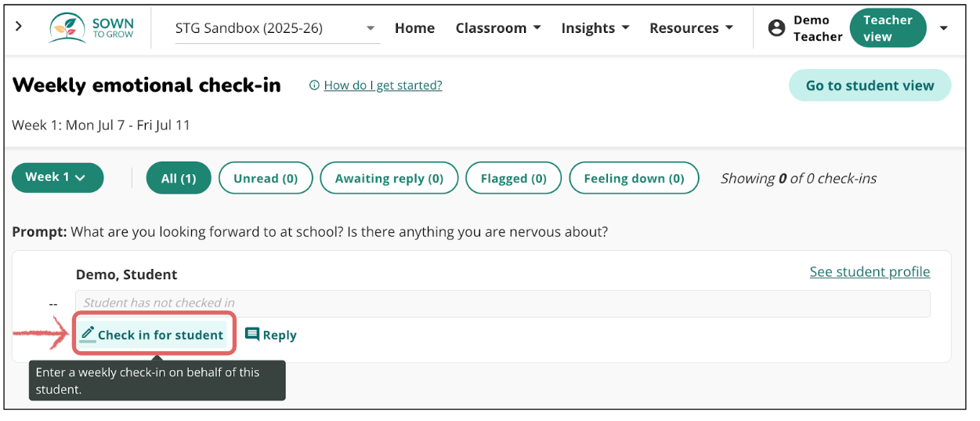Viewport: 980px width, 421px height.
Task: Open the Resources menu
Action: click(x=691, y=28)
